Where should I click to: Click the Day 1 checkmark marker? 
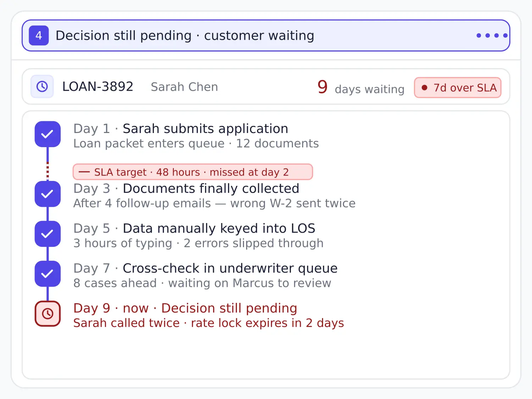tap(48, 134)
